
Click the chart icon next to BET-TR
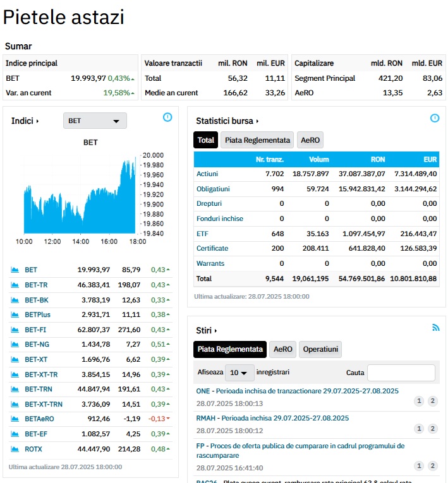point(15,285)
